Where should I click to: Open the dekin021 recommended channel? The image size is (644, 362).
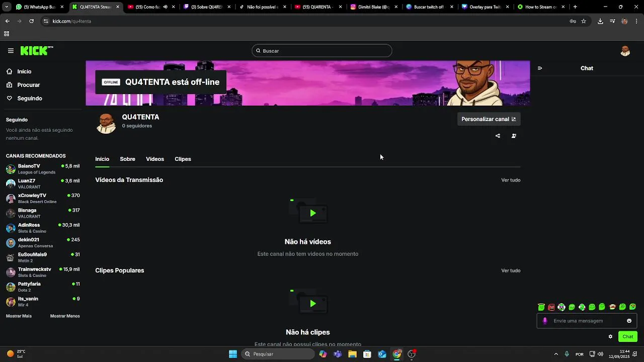(43, 242)
